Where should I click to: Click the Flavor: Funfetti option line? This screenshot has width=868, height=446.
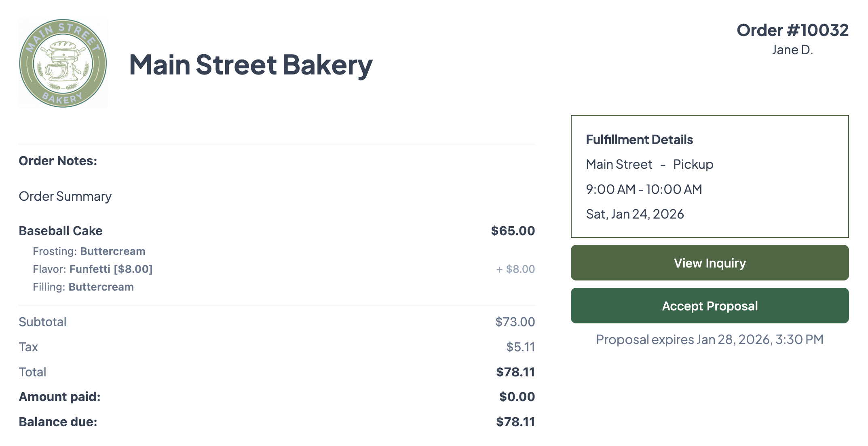[93, 269]
